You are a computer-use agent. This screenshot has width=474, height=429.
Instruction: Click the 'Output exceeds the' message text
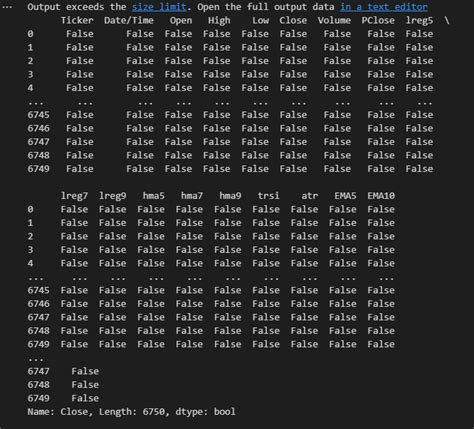pyautogui.click(x=77, y=7)
